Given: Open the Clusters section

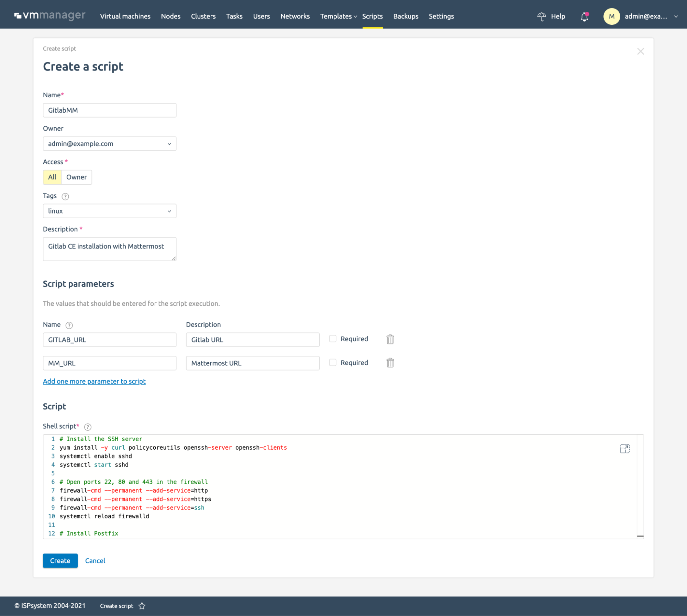Looking at the screenshot, I should [203, 16].
